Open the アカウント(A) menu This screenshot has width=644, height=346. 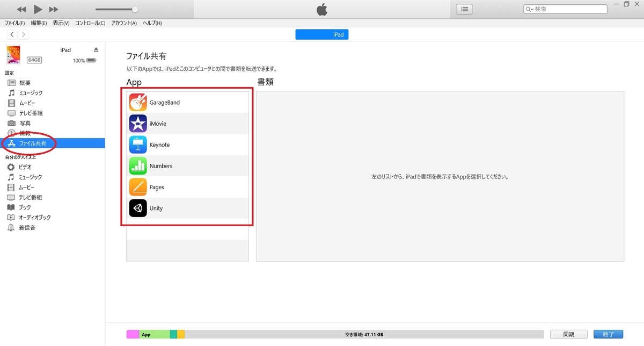click(124, 23)
